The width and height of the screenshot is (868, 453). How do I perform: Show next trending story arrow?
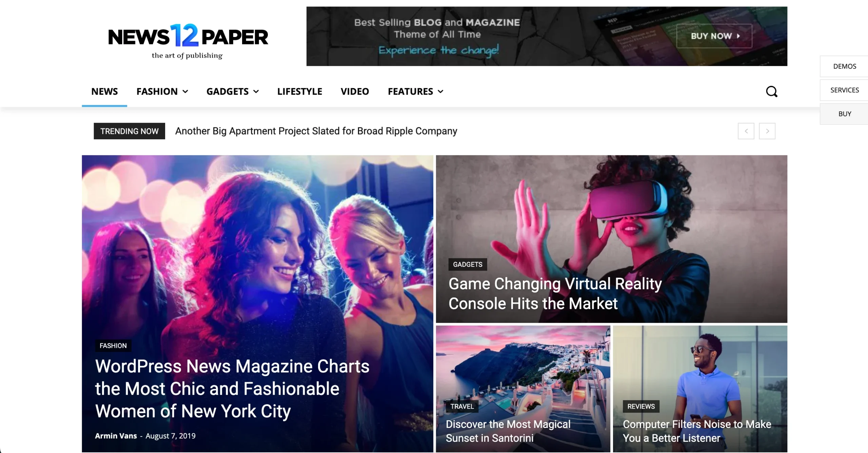point(767,131)
